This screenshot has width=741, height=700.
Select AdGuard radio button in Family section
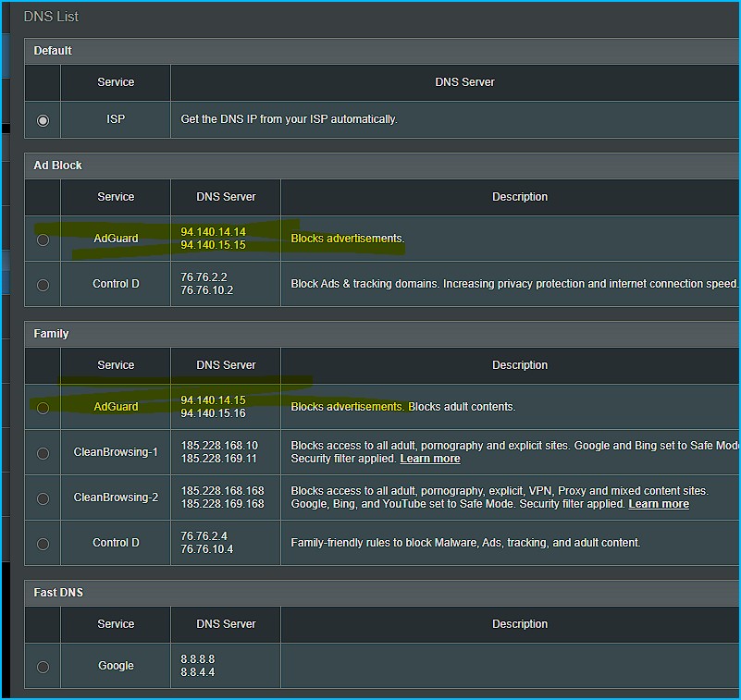click(x=43, y=408)
